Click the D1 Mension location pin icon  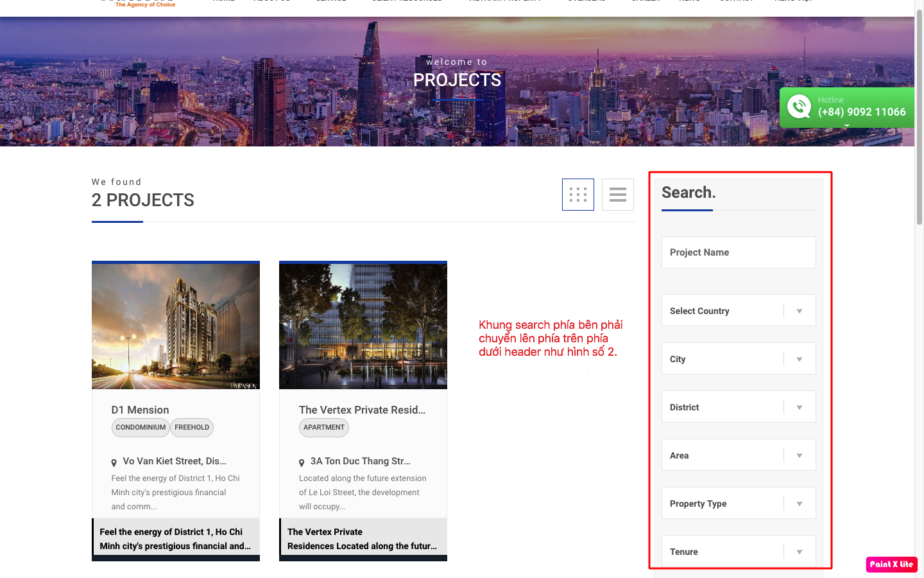114,462
